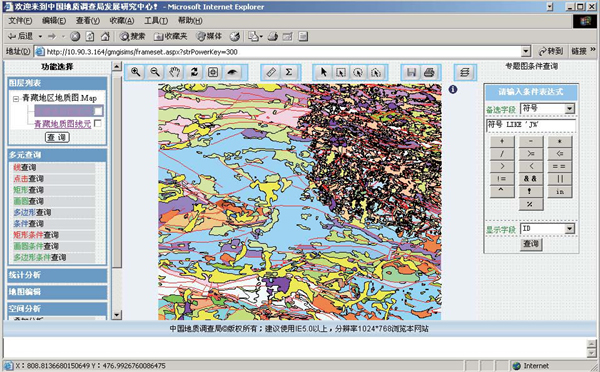Open the 帮助(H) menu

(x=190, y=20)
